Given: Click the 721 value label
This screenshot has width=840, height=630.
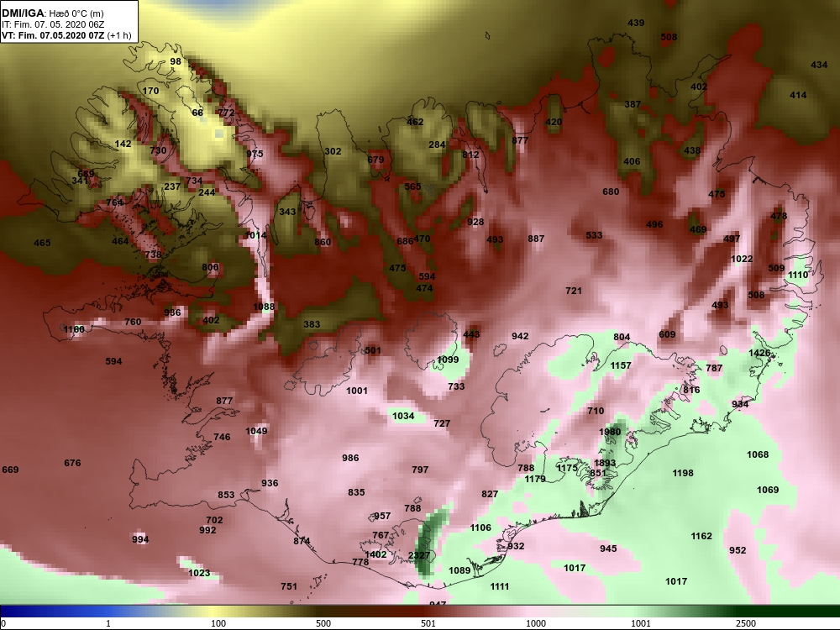Looking at the screenshot, I should pyautogui.click(x=574, y=291).
